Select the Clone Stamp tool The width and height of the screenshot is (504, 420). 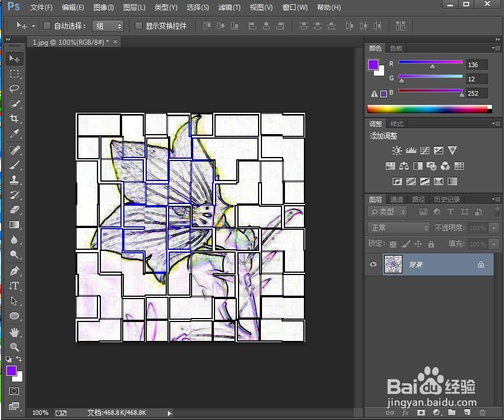[14, 180]
